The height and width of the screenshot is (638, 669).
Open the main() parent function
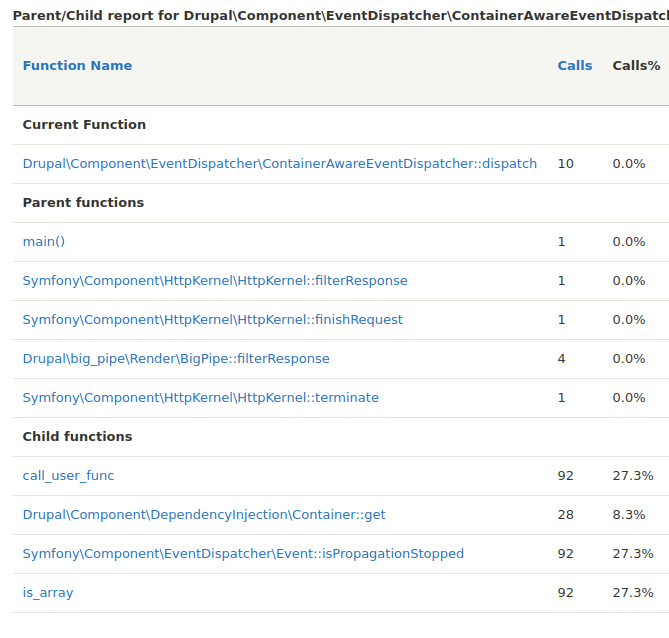tap(44, 242)
